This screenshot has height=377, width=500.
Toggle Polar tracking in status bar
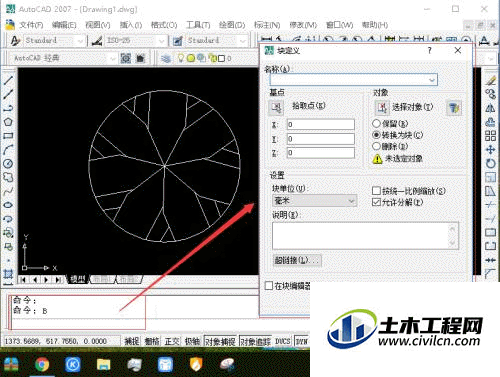point(192,341)
